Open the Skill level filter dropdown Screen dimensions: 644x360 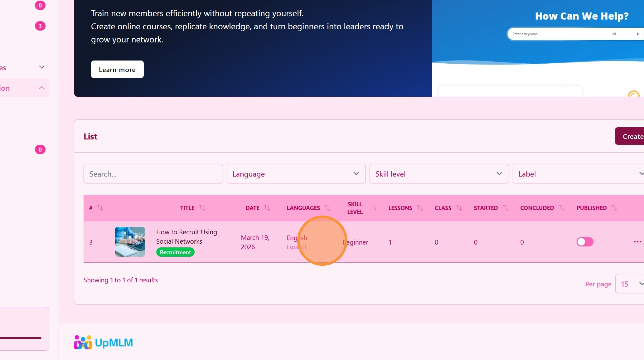[439, 174]
